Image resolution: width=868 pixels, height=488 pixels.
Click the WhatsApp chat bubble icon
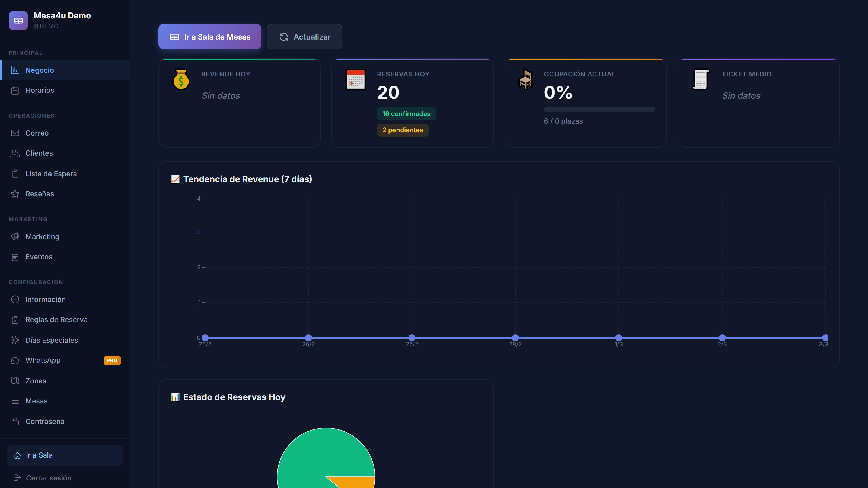(15, 360)
